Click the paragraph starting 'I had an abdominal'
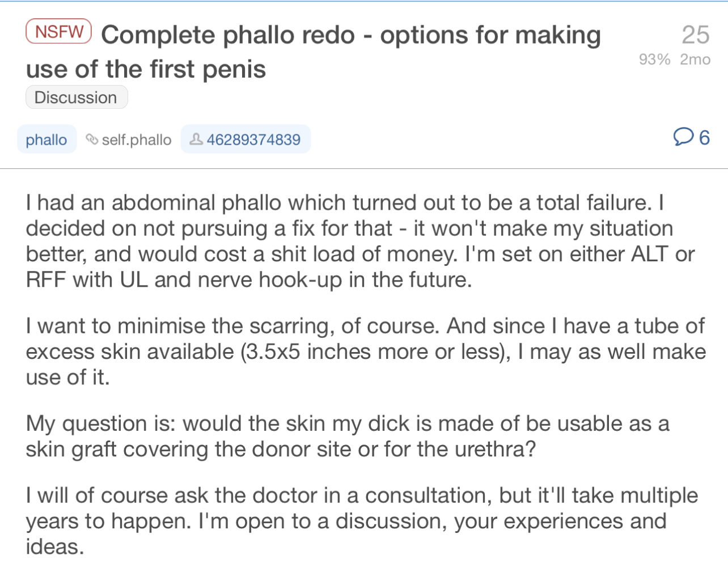Image resolution: width=728 pixels, height=576 pixels. pos(360,241)
